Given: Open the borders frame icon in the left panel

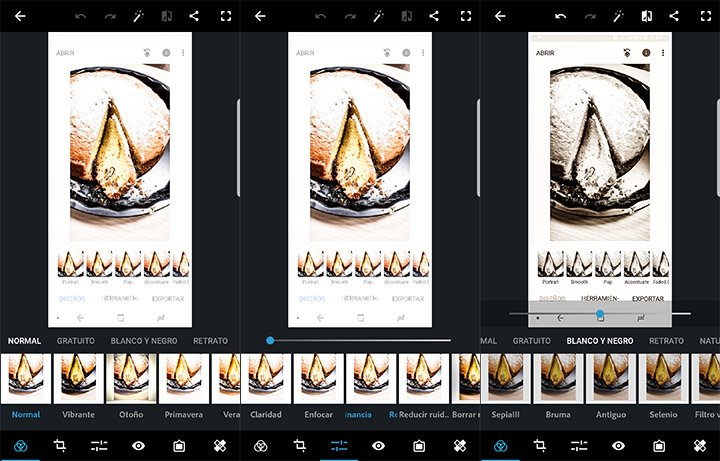Looking at the screenshot, I should click(x=179, y=445).
